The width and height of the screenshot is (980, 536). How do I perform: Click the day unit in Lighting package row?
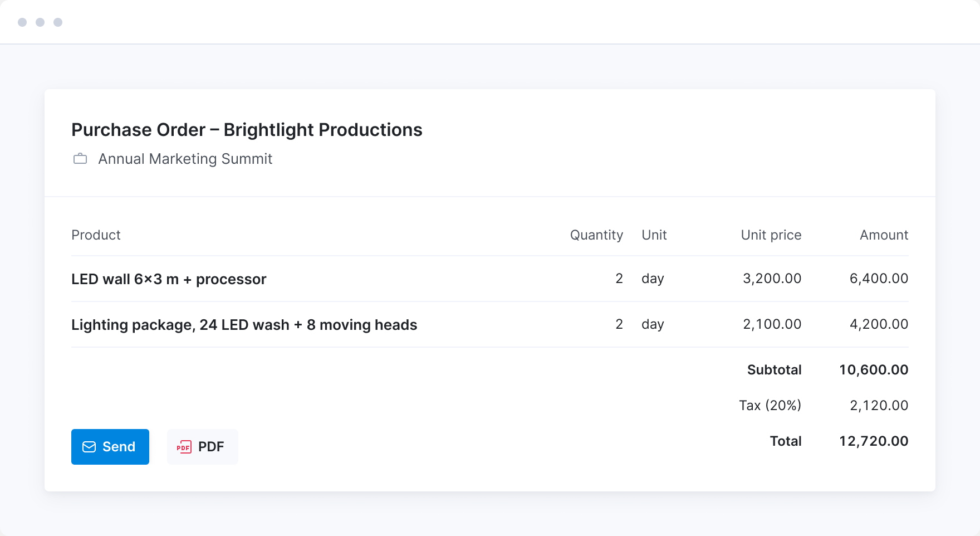[x=653, y=324]
